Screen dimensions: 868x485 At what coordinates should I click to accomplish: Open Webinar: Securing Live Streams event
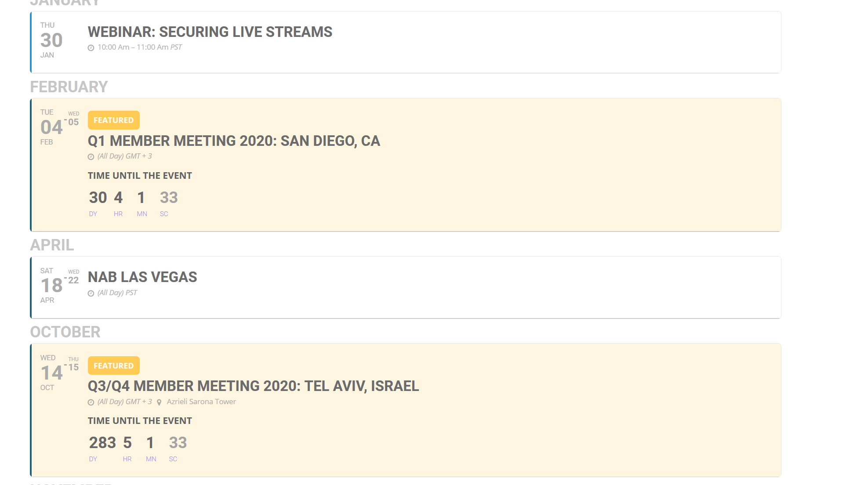click(210, 32)
